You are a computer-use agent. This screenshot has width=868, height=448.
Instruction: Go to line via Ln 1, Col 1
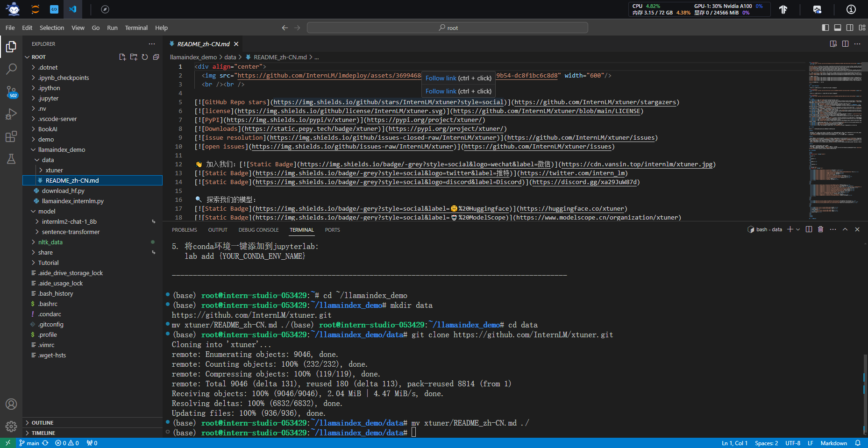pos(735,443)
